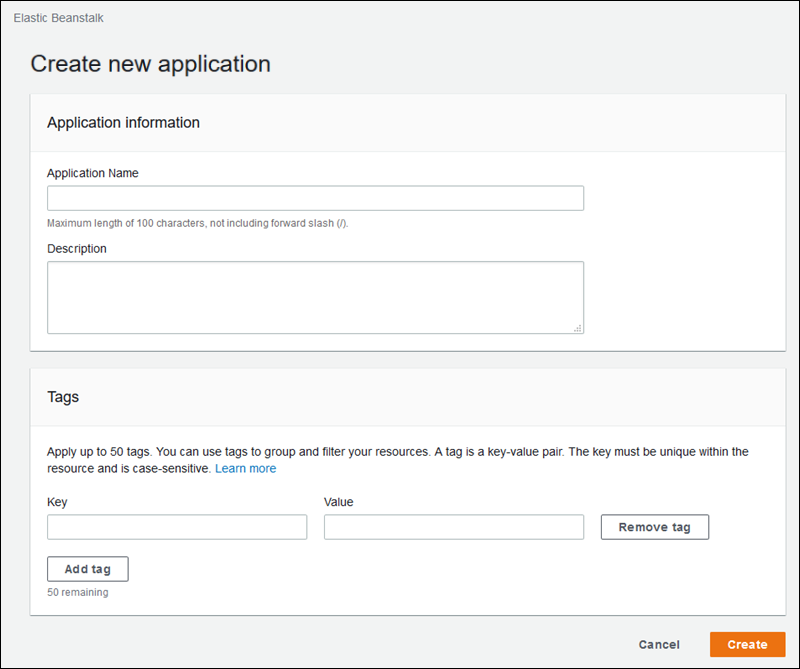Open the Learn more link about tags
Viewport: 800px width, 669px height.
(245, 468)
